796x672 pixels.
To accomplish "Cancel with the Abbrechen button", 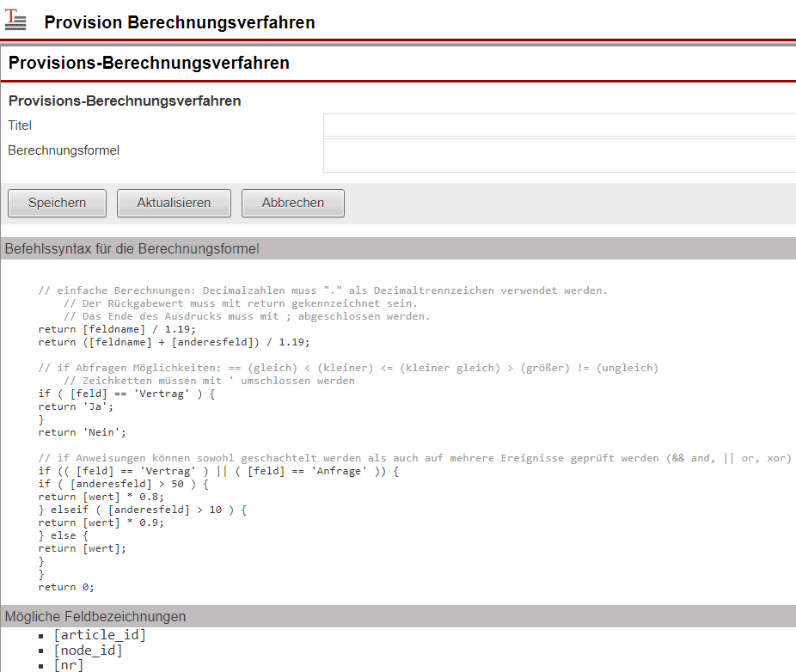I will click(x=292, y=204).
